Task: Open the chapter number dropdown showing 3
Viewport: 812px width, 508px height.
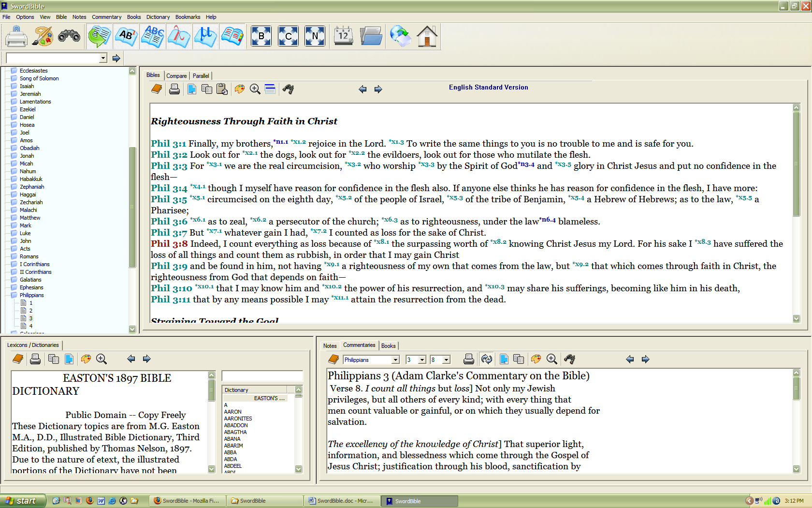Action: (x=422, y=360)
